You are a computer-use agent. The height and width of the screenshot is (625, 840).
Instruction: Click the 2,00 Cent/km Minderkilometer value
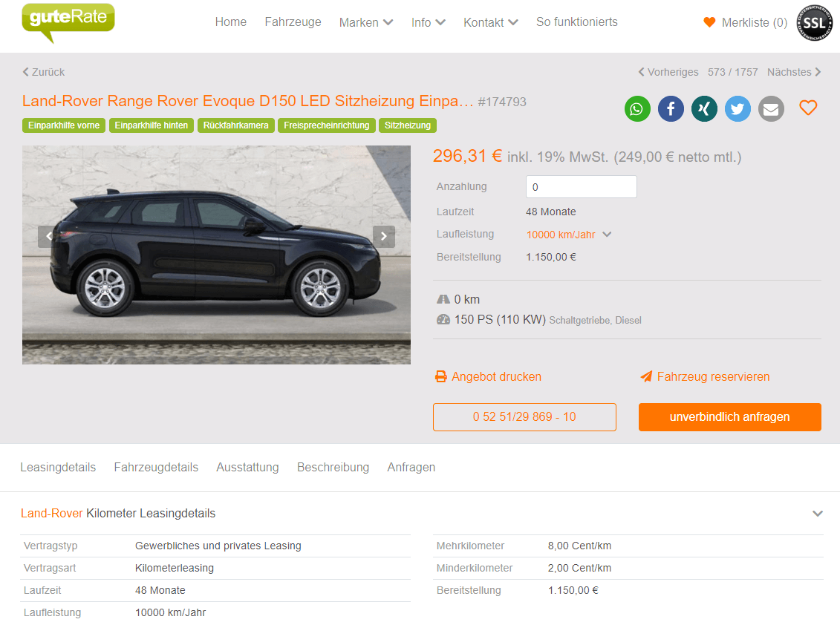579,568
